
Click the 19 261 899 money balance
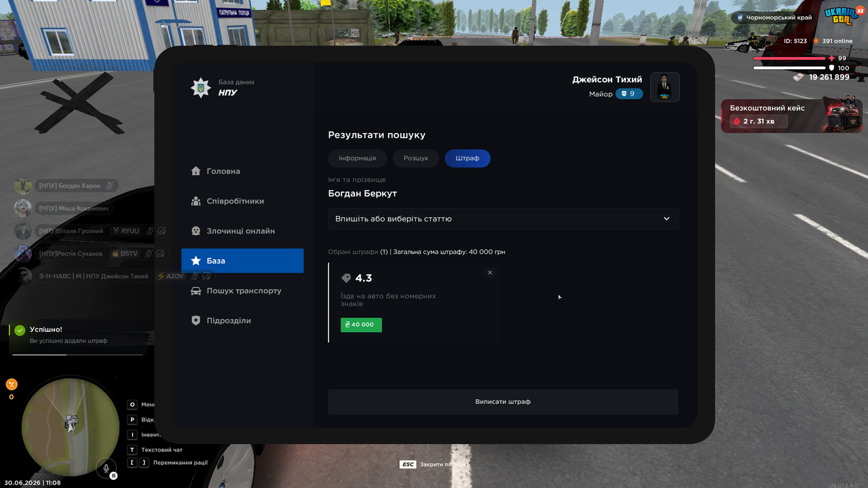(829, 77)
